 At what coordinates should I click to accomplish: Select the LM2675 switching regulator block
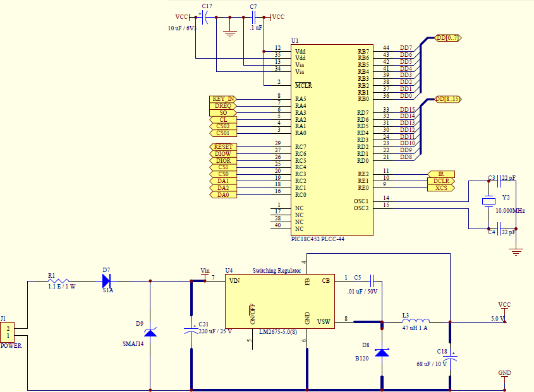coord(280,302)
